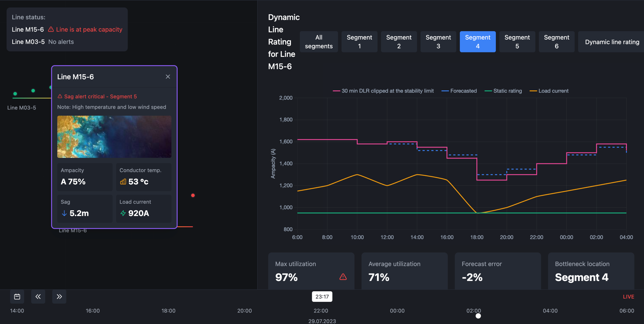644x324 pixels.
Task: Toggle the Forecasted legend entry
Action: [459, 91]
